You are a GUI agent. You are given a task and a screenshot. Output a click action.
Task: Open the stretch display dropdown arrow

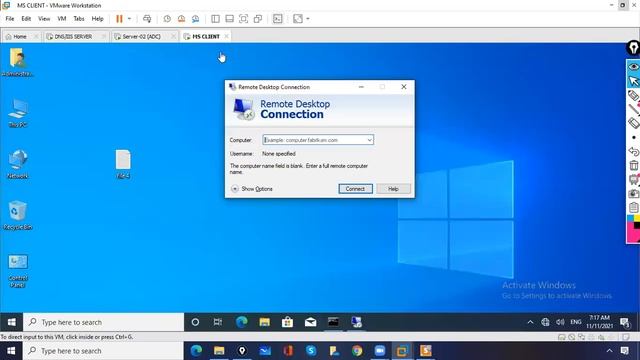(x=308, y=19)
